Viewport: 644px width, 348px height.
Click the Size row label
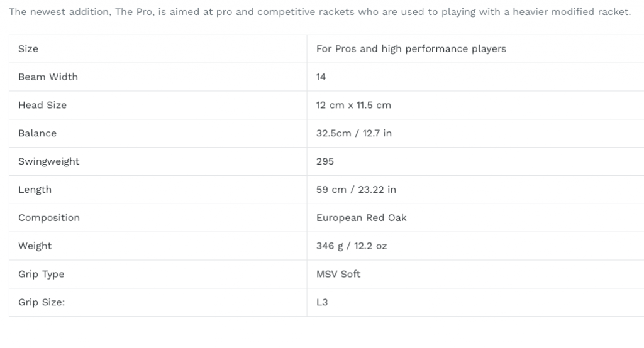pyautogui.click(x=28, y=49)
